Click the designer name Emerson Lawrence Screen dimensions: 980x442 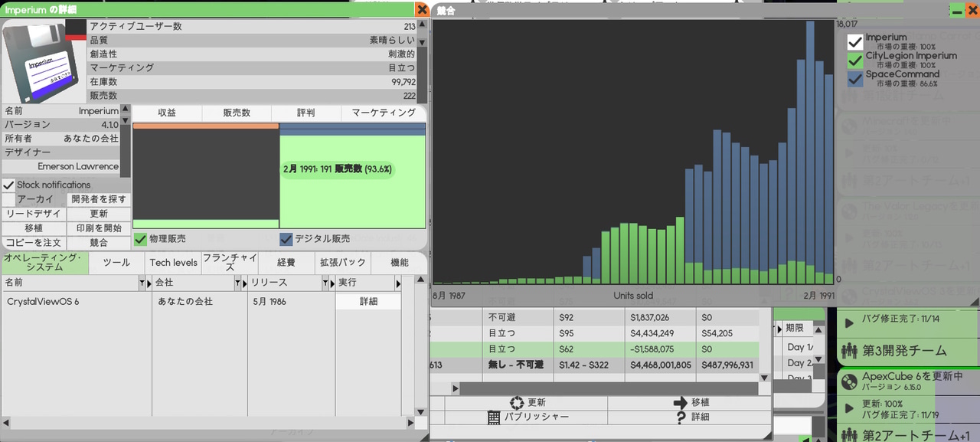tap(78, 166)
